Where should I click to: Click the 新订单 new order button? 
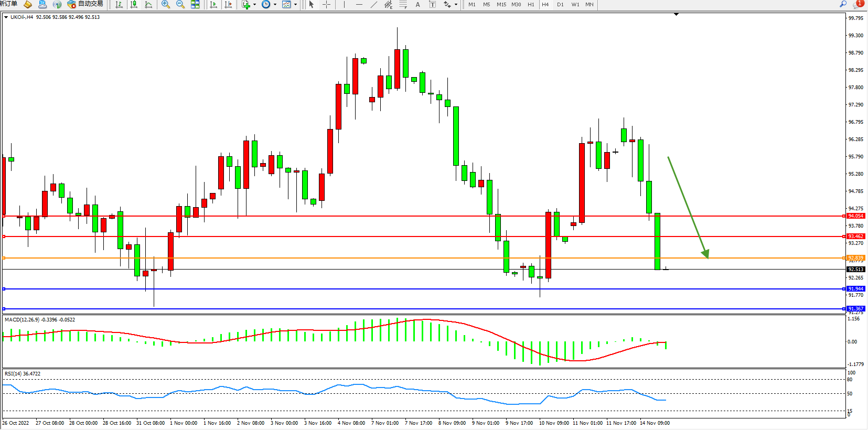point(9,4)
